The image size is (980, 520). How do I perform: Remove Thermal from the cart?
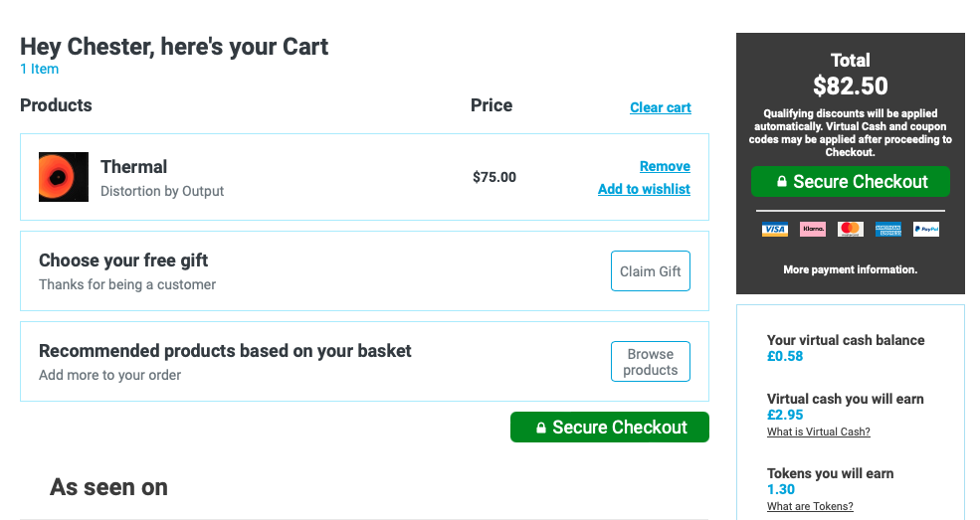(x=665, y=166)
